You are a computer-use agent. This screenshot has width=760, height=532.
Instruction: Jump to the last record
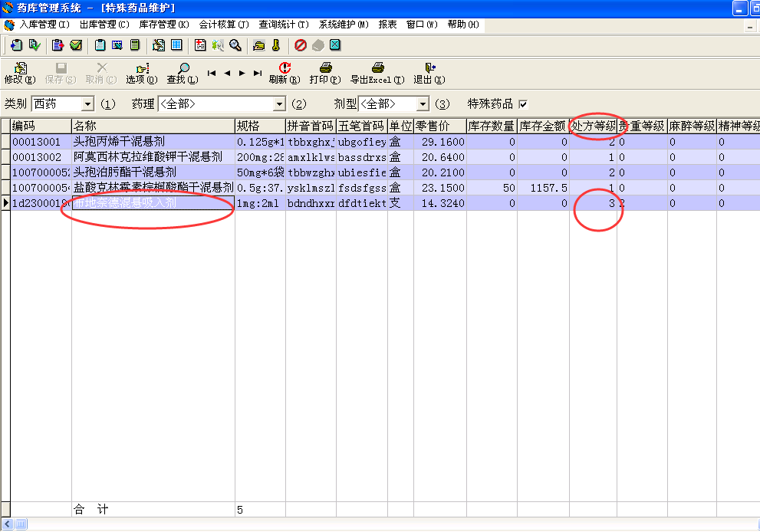point(258,73)
